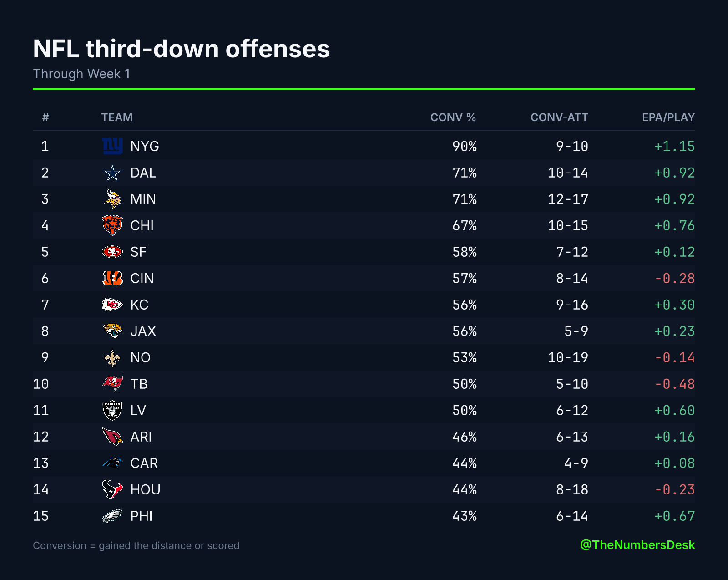This screenshot has height=580, width=728.
Task: Click the NYG 90% conversion value
Action: tap(465, 146)
